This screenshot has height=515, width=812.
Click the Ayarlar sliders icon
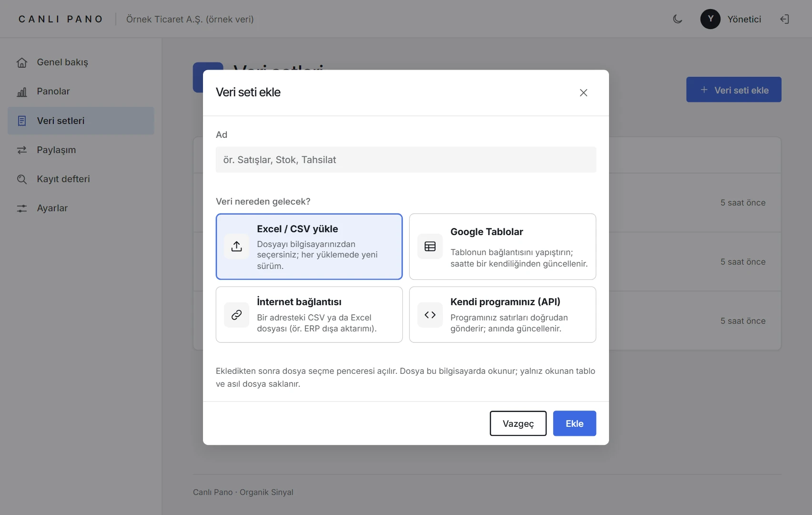(22, 208)
